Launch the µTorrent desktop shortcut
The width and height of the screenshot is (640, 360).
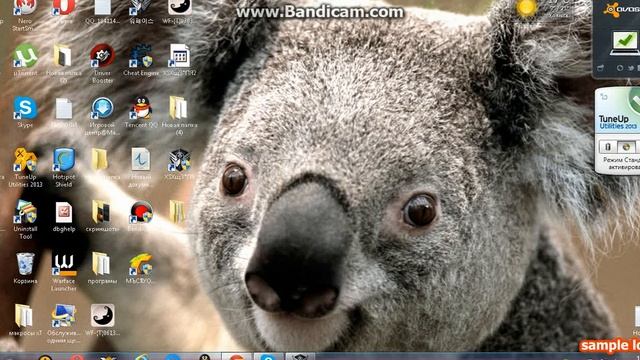[25, 60]
